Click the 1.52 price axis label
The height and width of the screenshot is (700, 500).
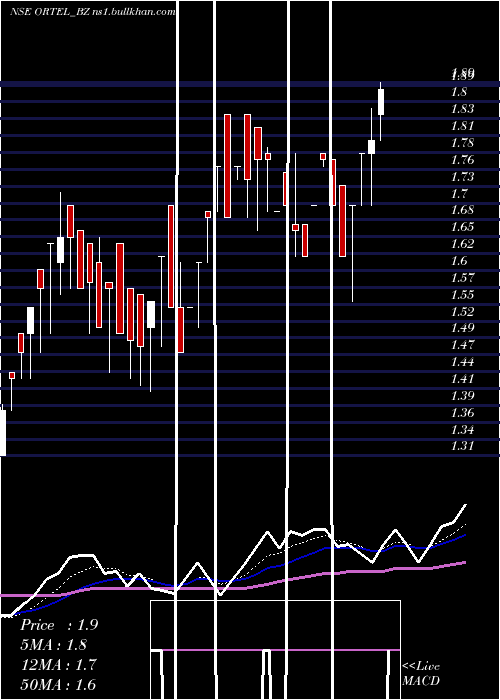[x=462, y=312]
